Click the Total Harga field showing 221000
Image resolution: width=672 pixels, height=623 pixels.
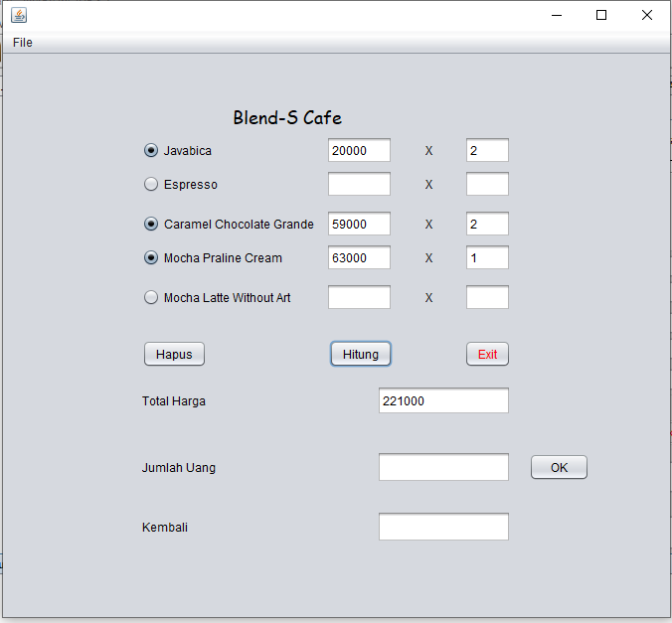pyautogui.click(x=443, y=400)
